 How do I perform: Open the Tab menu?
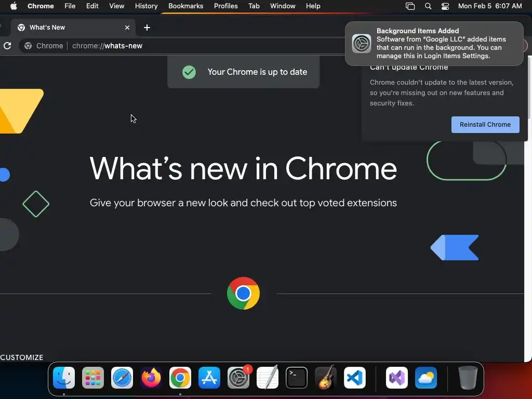pyautogui.click(x=254, y=6)
